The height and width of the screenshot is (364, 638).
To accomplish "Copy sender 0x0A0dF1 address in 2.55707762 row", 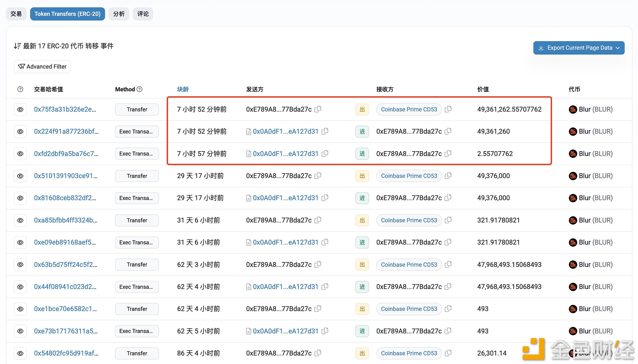I will click(x=325, y=153).
